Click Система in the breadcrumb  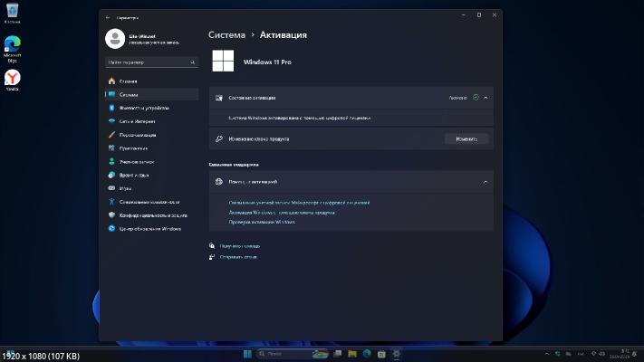tap(226, 35)
